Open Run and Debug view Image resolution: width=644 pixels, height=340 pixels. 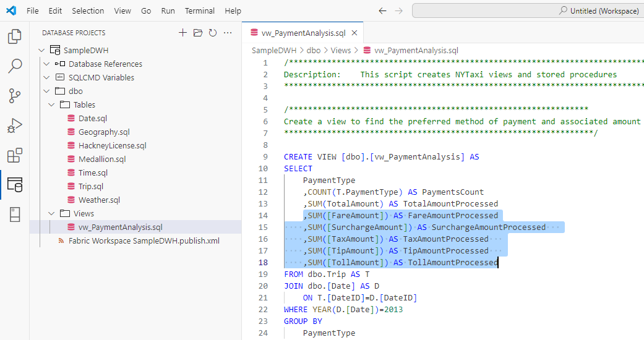pos(14,125)
